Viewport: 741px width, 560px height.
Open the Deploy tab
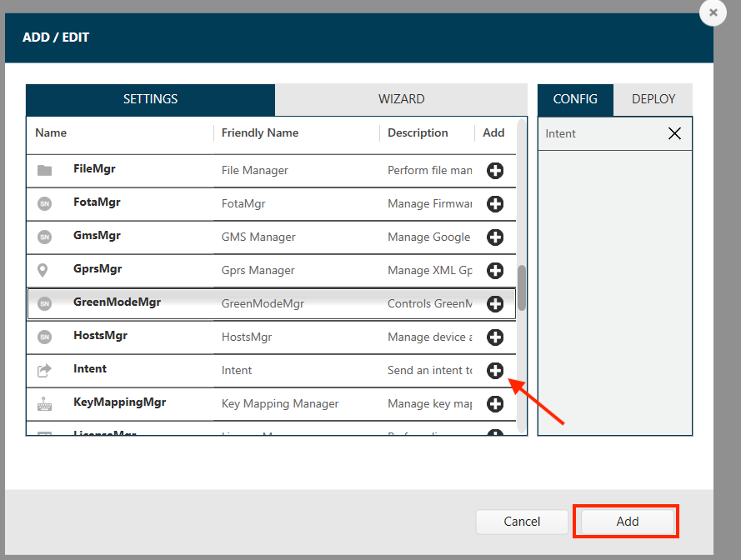(653, 99)
